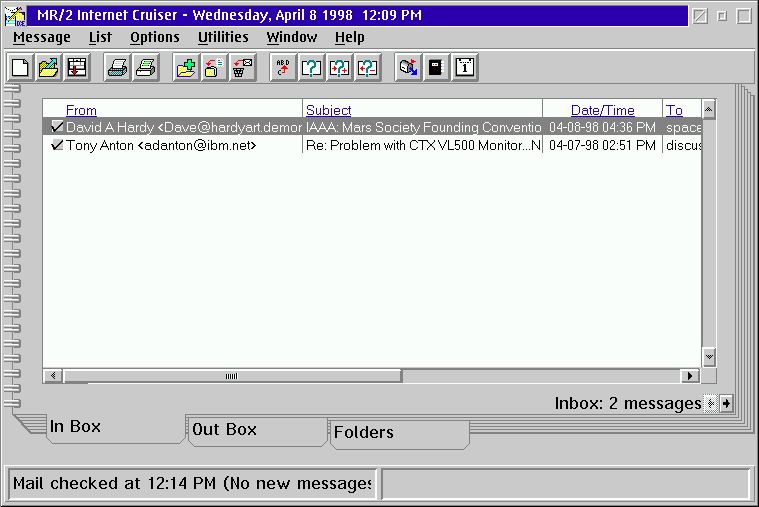Open the Utilities menu
This screenshot has width=759, height=507.
point(223,37)
